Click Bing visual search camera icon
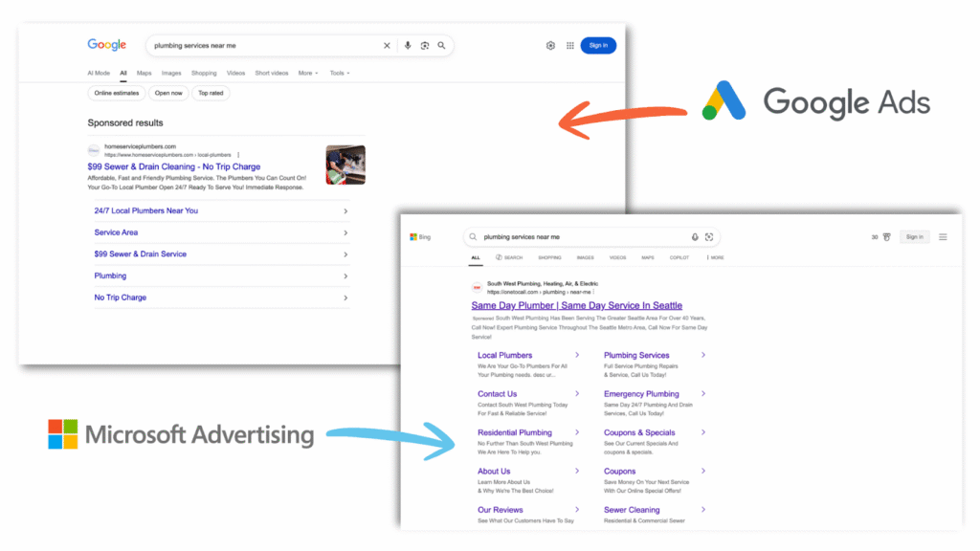This screenshot has width=980, height=551. pos(709,237)
